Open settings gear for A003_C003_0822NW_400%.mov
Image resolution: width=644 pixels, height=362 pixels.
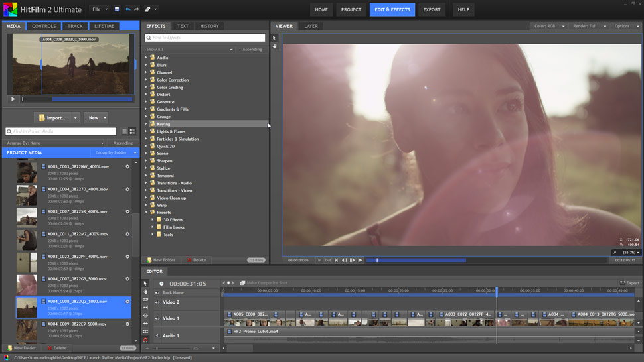127,166
